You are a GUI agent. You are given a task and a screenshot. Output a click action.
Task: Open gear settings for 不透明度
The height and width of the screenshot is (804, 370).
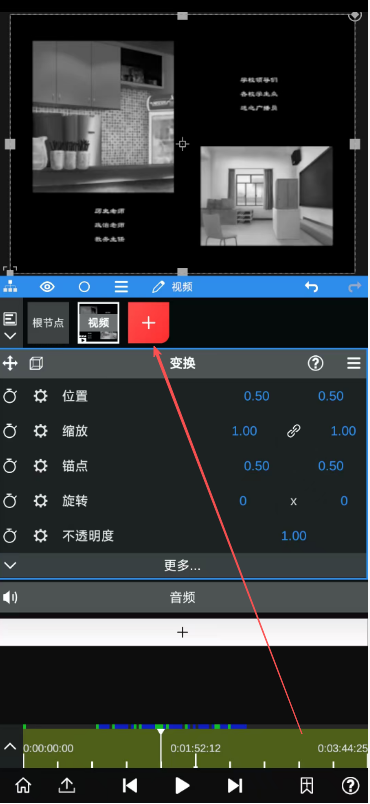pos(40,536)
